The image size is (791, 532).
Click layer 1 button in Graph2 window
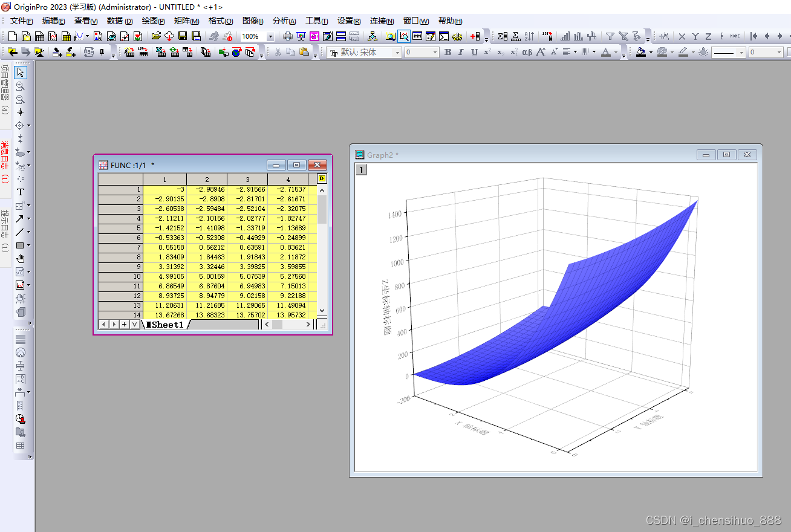coord(361,170)
